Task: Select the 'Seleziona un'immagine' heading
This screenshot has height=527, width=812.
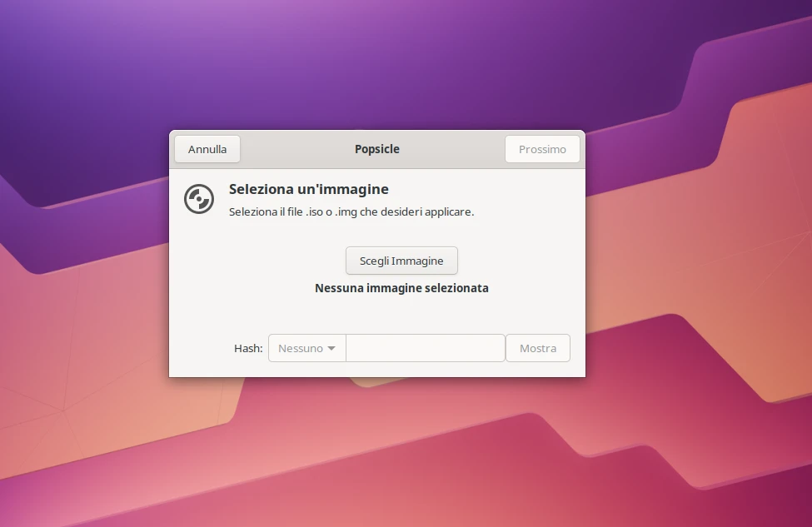Action: [309, 189]
